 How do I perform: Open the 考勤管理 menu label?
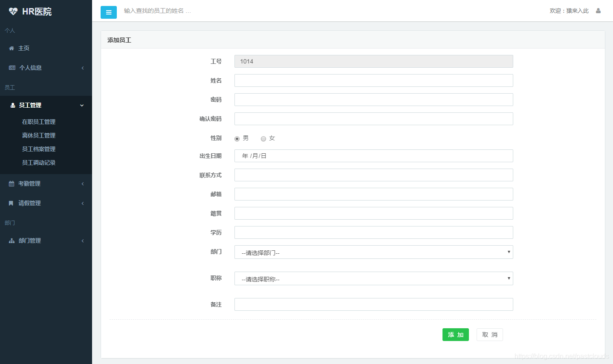pyautogui.click(x=29, y=183)
